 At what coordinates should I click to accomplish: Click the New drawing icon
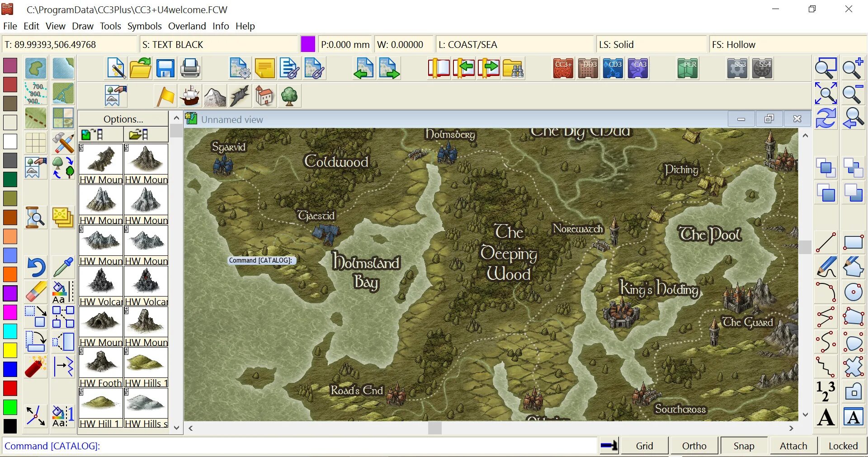point(117,69)
